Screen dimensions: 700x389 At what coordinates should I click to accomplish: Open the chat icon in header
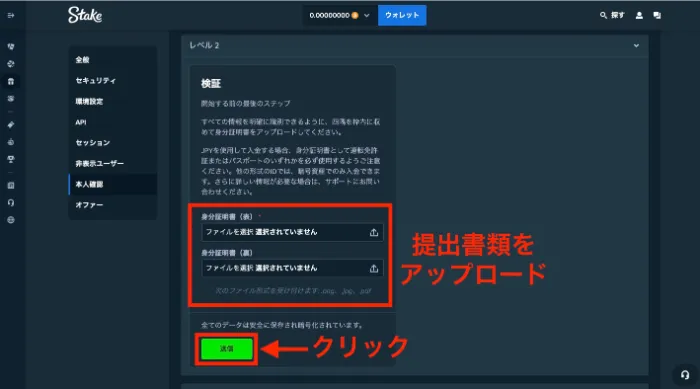pyautogui.click(x=657, y=15)
